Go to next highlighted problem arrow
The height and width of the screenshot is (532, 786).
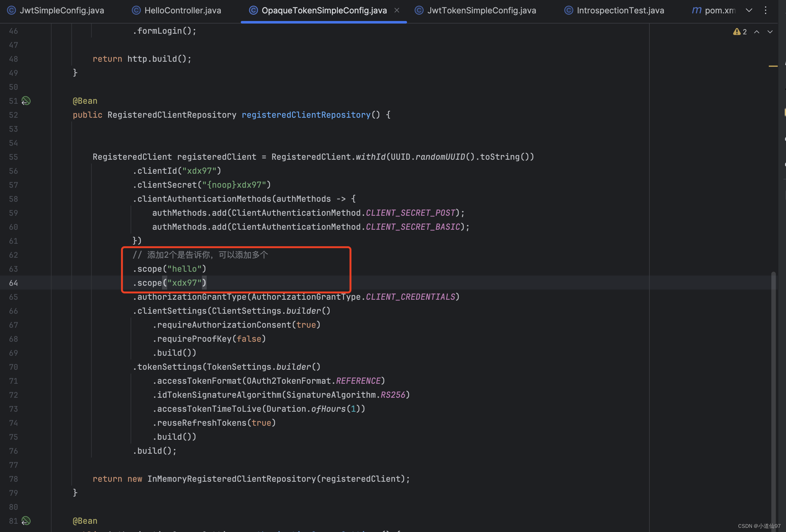(770, 32)
